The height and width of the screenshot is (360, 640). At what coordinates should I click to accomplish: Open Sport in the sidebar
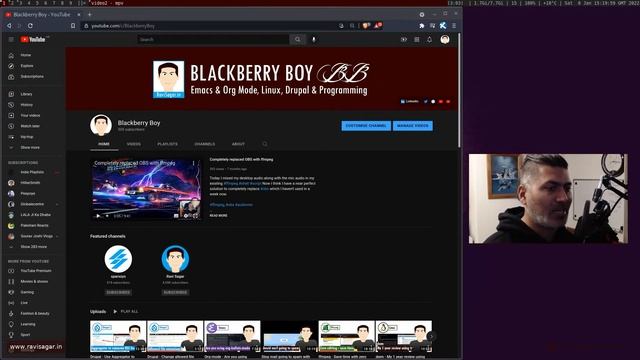point(25,335)
